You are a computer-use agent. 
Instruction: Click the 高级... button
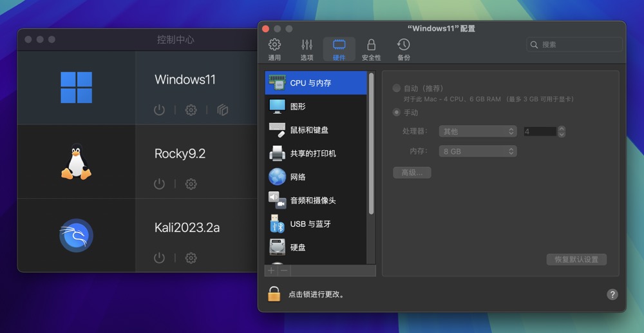[412, 173]
